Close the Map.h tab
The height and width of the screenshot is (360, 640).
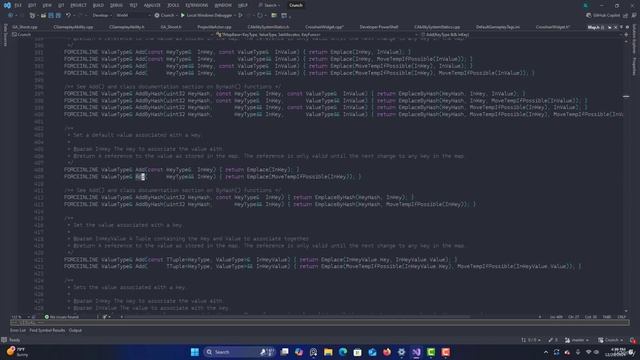tap(616, 27)
